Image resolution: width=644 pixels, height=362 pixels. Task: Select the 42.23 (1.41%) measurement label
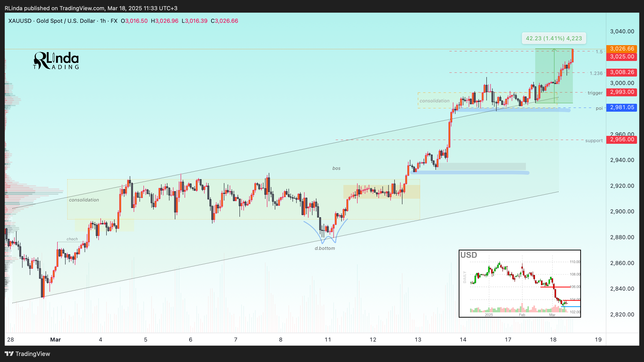click(x=554, y=38)
